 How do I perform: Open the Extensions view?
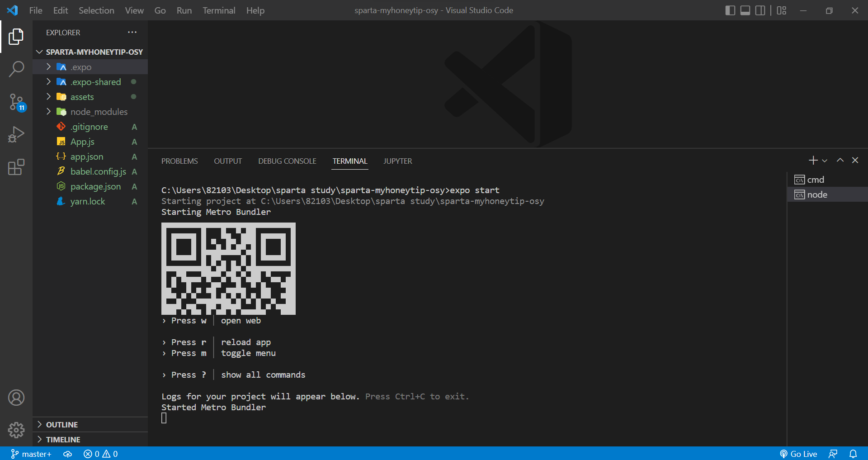pyautogui.click(x=16, y=167)
